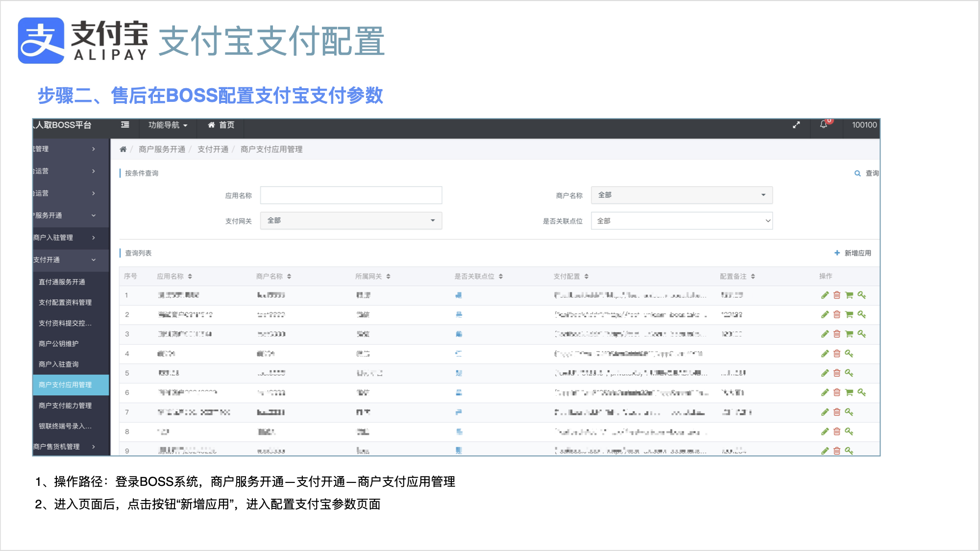Sort the table by 应用名称 column
This screenshot has height=551, width=980.
point(174,276)
